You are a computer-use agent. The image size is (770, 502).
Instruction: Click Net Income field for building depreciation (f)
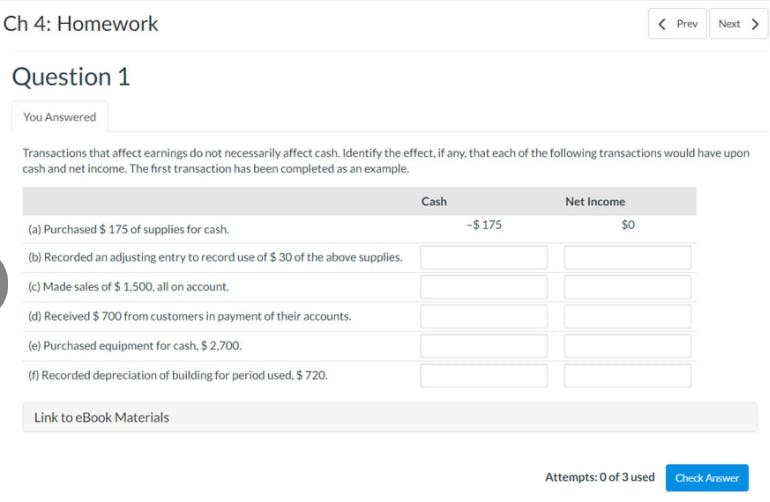pos(627,376)
